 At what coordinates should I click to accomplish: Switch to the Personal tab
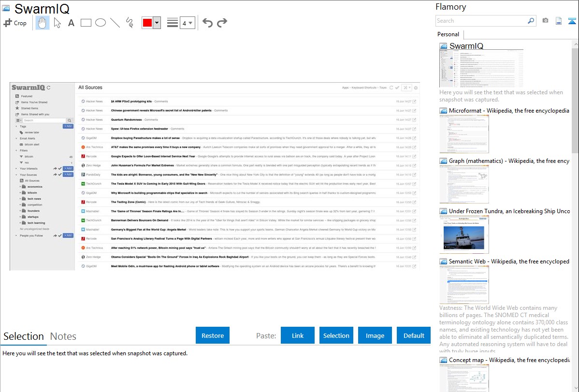[x=449, y=34]
